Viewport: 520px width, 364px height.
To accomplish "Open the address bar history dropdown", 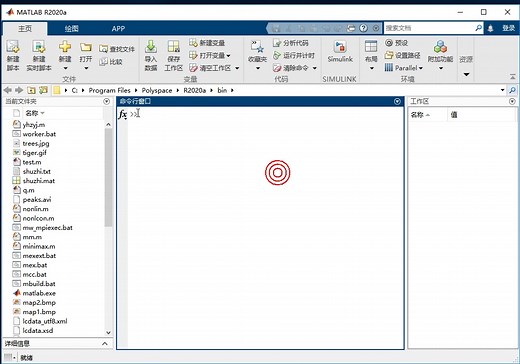I will pos(502,90).
